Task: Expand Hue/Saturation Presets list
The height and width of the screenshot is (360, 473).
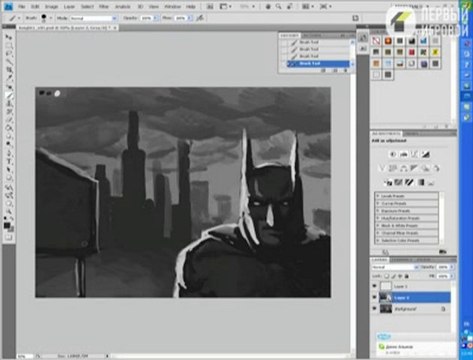Action: pyautogui.click(x=378, y=218)
